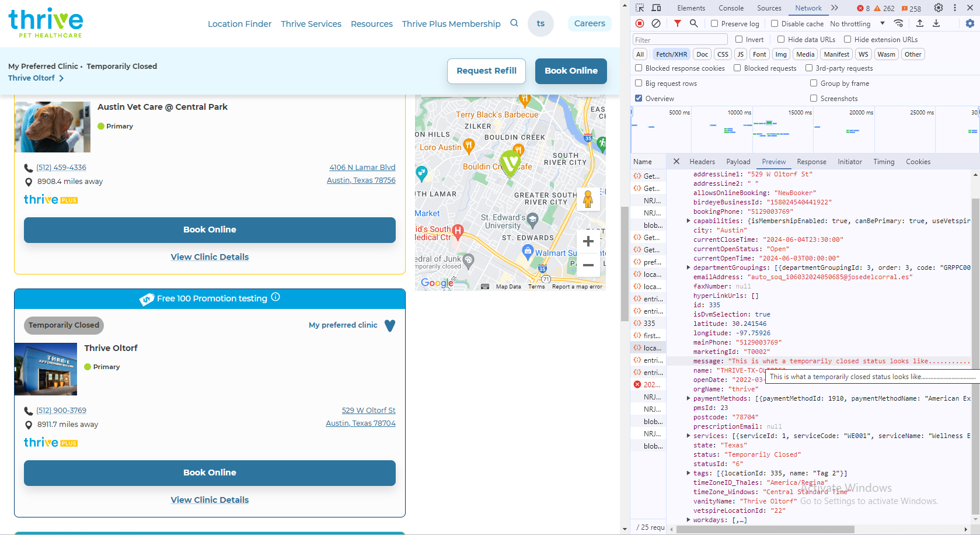
Task: Enable the Preserve log checkbox
Action: coord(714,24)
